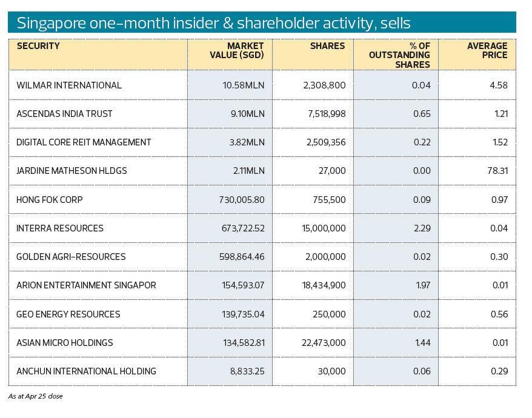The height and width of the screenshot is (418, 532).
Task: Click the 10.58MLN market value cell
Action: click(x=244, y=85)
